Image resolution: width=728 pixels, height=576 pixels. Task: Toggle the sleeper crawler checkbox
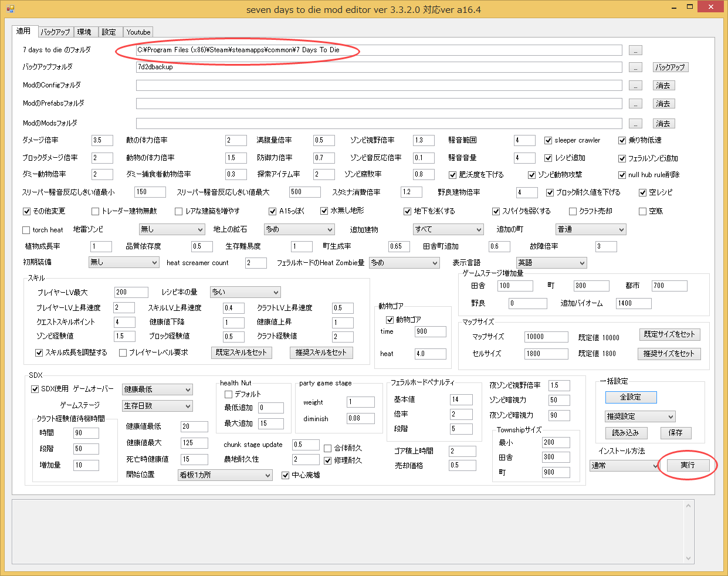[548, 140]
